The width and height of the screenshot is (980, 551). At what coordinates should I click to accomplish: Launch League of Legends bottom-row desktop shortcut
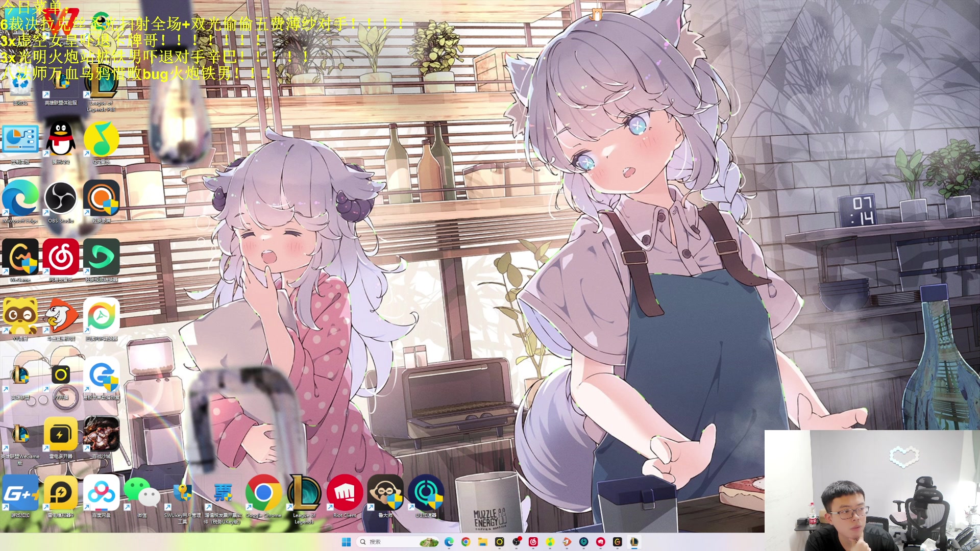click(x=304, y=499)
